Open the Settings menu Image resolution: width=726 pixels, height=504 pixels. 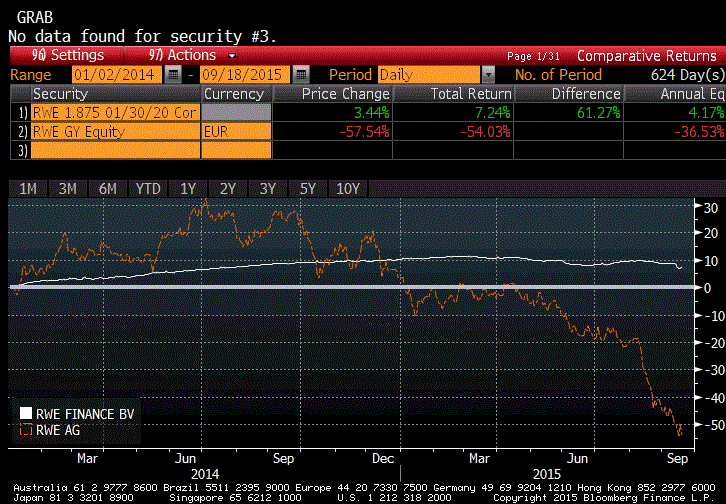[68, 55]
